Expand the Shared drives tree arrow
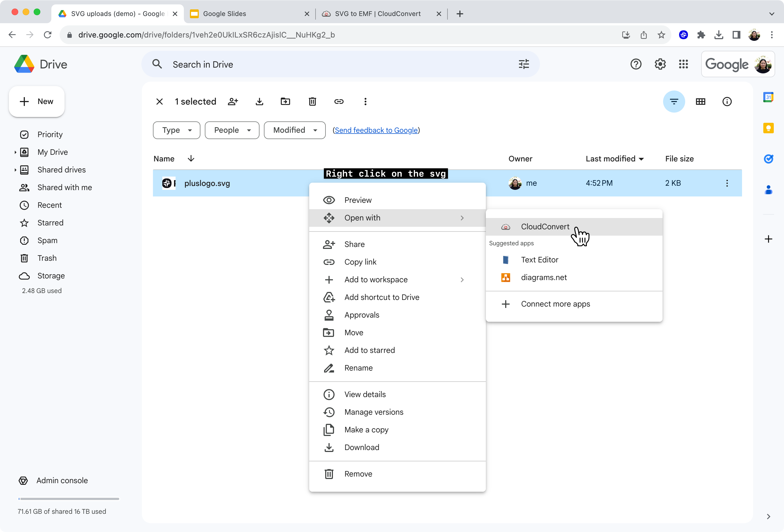This screenshot has width=784, height=532. [15, 170]
